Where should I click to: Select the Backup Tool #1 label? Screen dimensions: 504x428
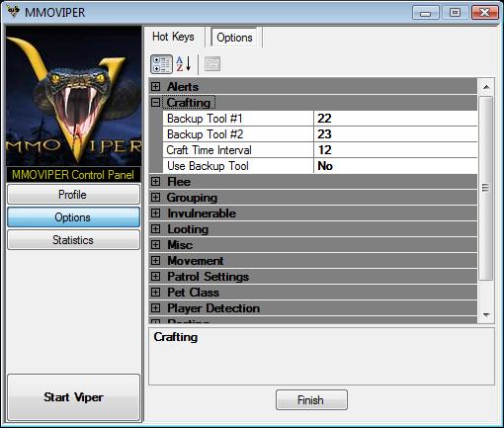tap(205, 119)
